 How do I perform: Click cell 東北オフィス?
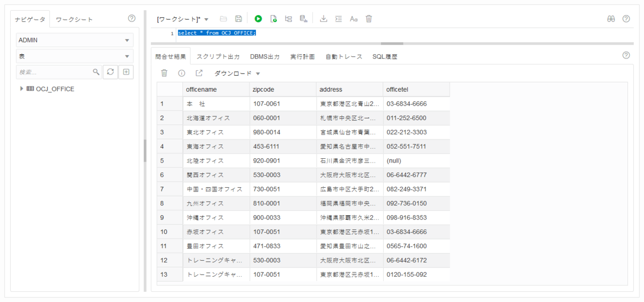(x=216, y=132)
